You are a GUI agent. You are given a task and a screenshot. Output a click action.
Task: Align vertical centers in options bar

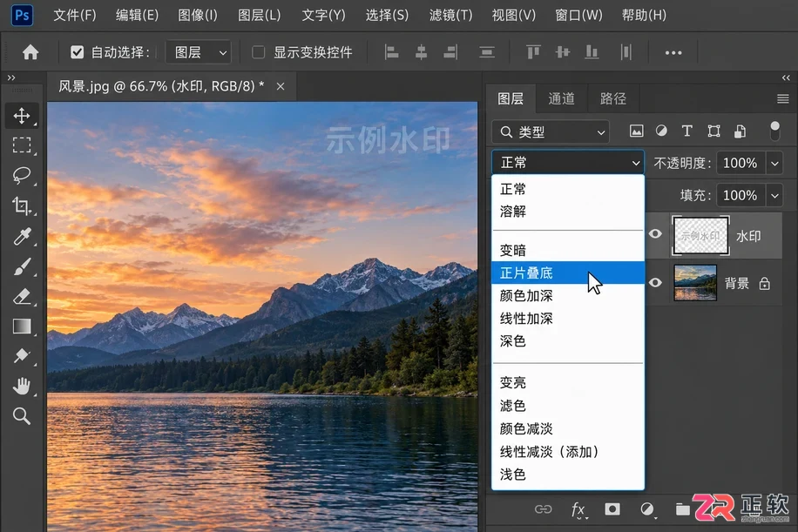pos(563,52)
